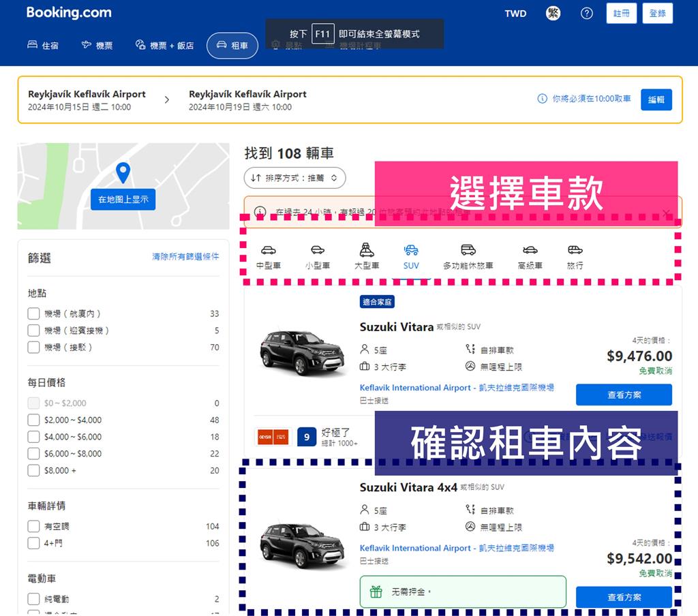Viewport: 698px width, 616px height.
Task: Check 有空調 air conditioning filter
Action: coord(34,527)
